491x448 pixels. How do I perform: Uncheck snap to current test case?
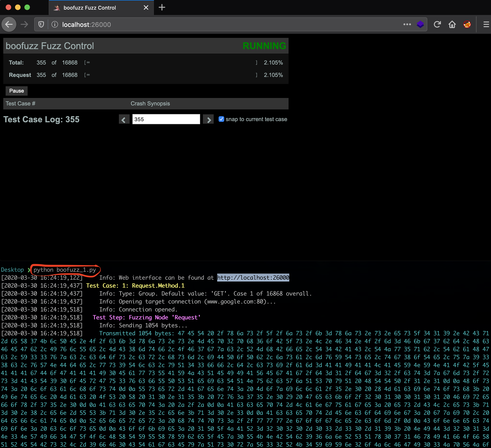click(x=221, y=119)
